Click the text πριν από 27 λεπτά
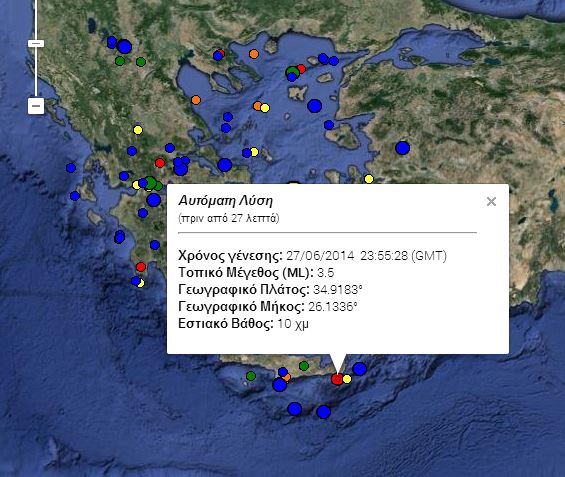The height and width of the screenshot is (477, 565). (x=228, y=218)
